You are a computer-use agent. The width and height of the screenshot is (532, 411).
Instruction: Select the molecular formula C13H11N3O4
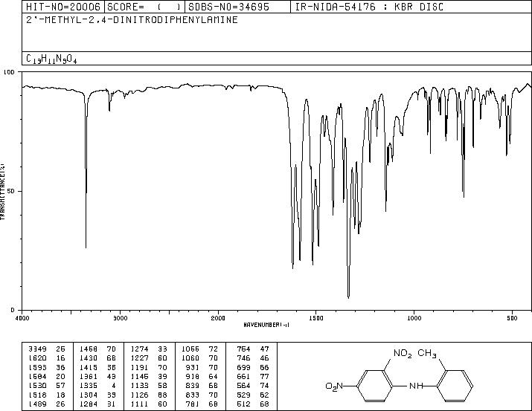click(51, 59)
